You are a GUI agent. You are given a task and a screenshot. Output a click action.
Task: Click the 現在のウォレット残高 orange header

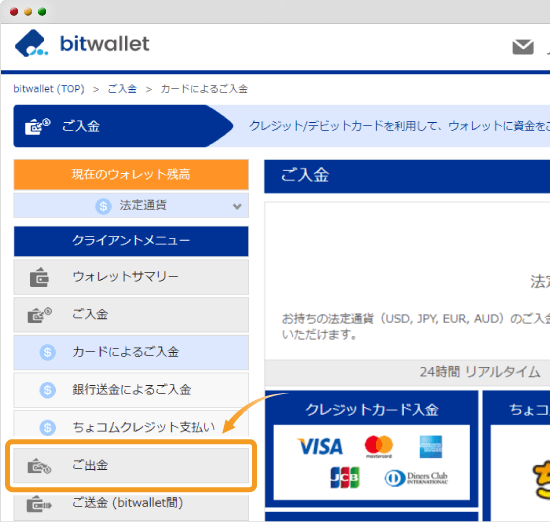(131, 174)
